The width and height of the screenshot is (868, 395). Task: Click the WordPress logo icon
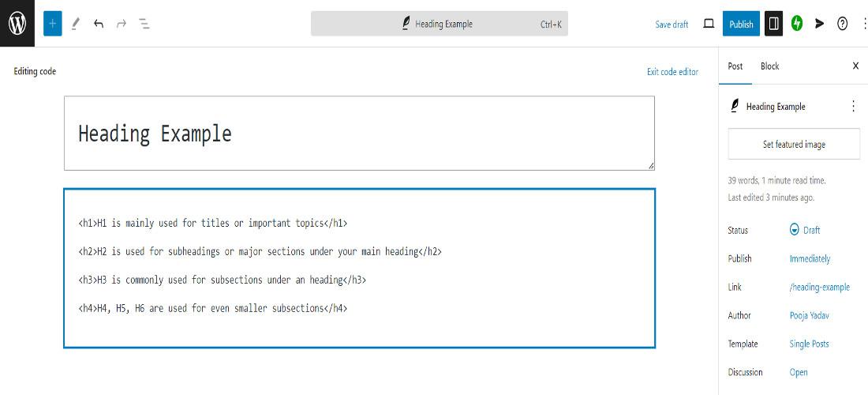coord(17,24)
